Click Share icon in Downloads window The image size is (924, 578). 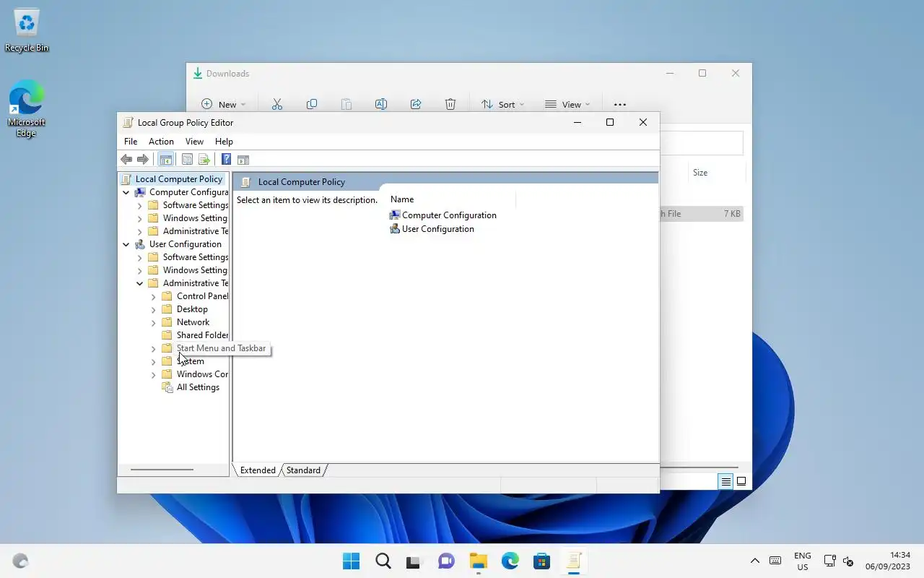416,104
